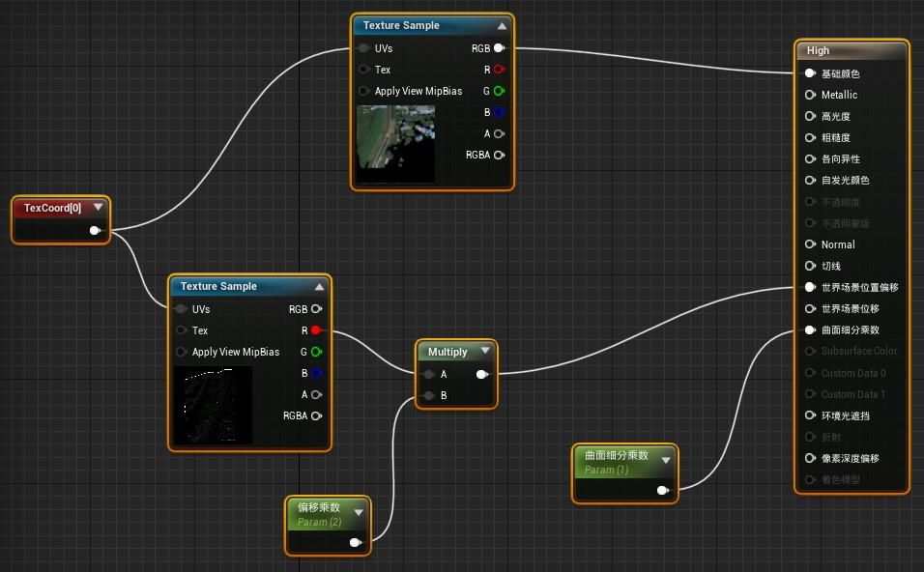
Task: Click the disabled Custom Data 0 pin
Action: click(810, 373)
